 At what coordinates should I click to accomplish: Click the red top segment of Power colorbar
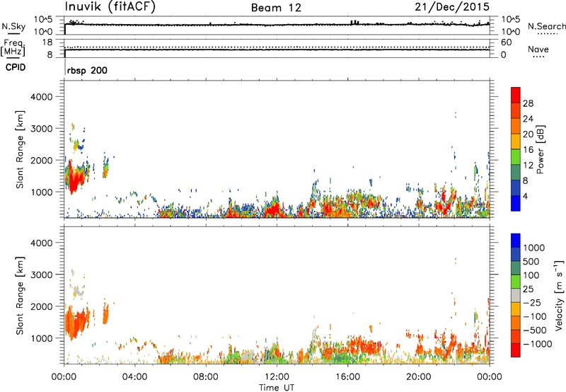[x=516, y=95]
